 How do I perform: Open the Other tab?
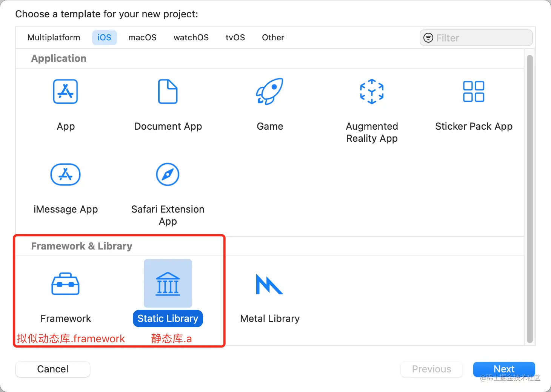click(273, 38)
